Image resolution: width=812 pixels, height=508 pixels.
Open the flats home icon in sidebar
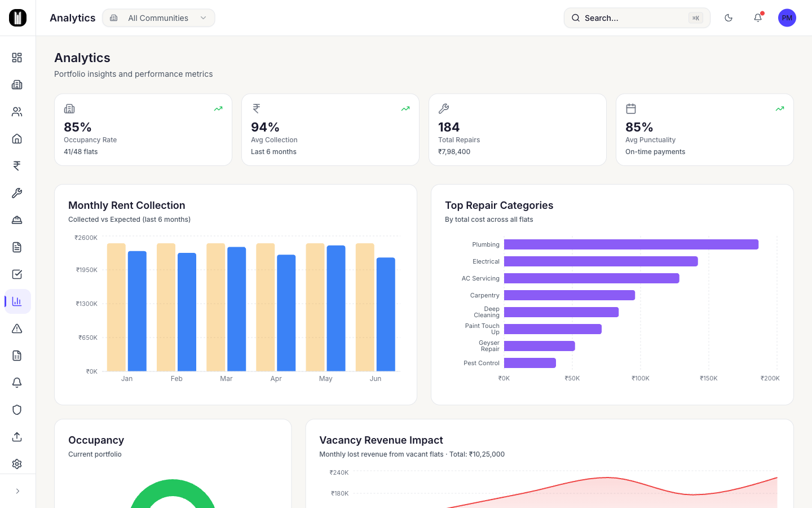[x=17, y=139]
